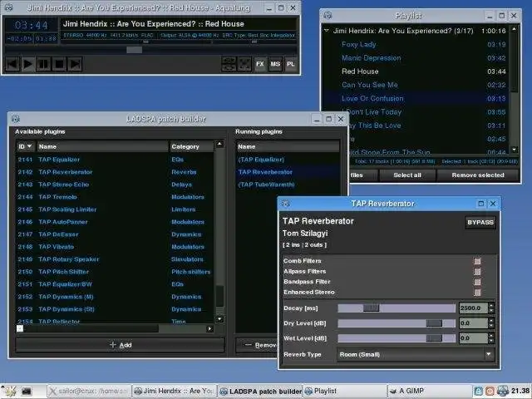Image resolution: width=532 pixels, height=399 pixels.
Task: Enable the Allpass Filters checkbox
Action: (477, 272)
